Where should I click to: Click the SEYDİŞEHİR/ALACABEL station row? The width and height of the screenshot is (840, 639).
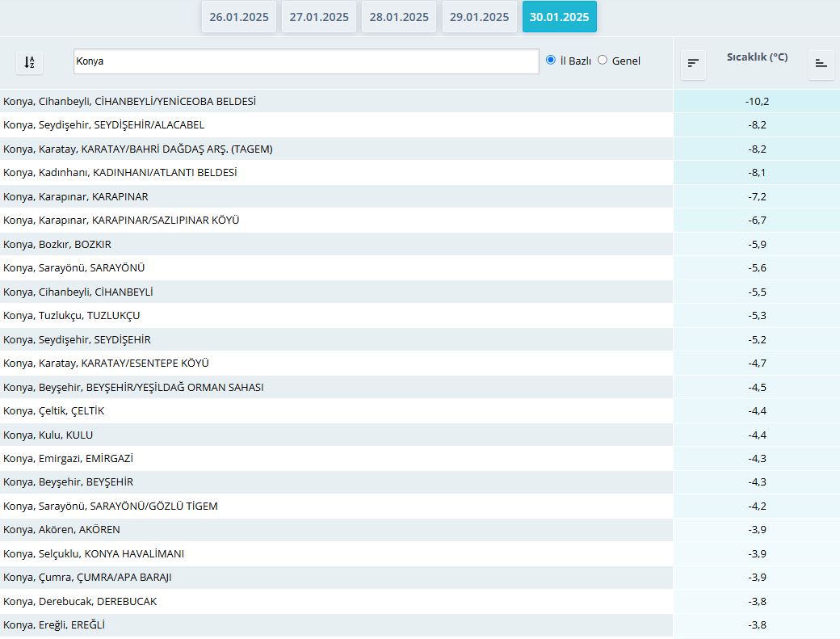tap(103, 125)
